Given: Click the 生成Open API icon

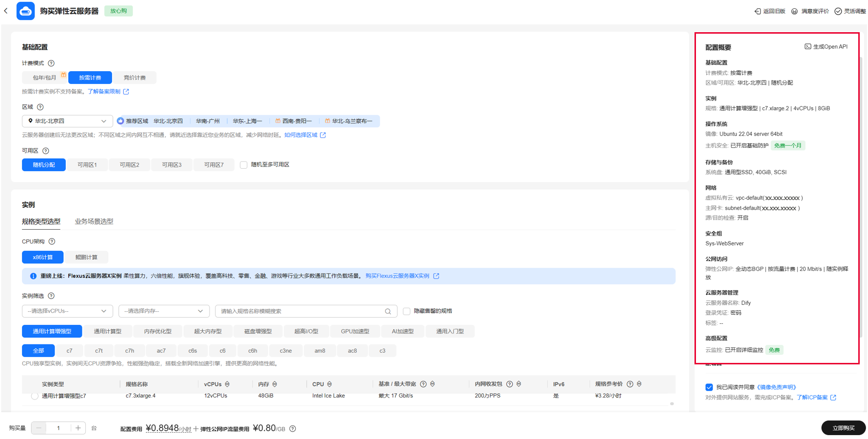Looking at the screenshot, I should click(x=808, y=47).
